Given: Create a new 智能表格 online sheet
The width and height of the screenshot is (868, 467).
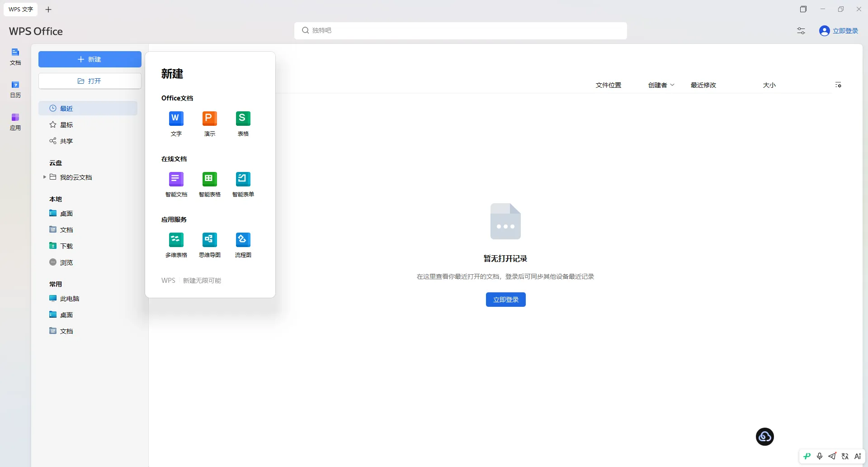Looking at the screenshot, I should pyautogui.click(x=209, y=184).
